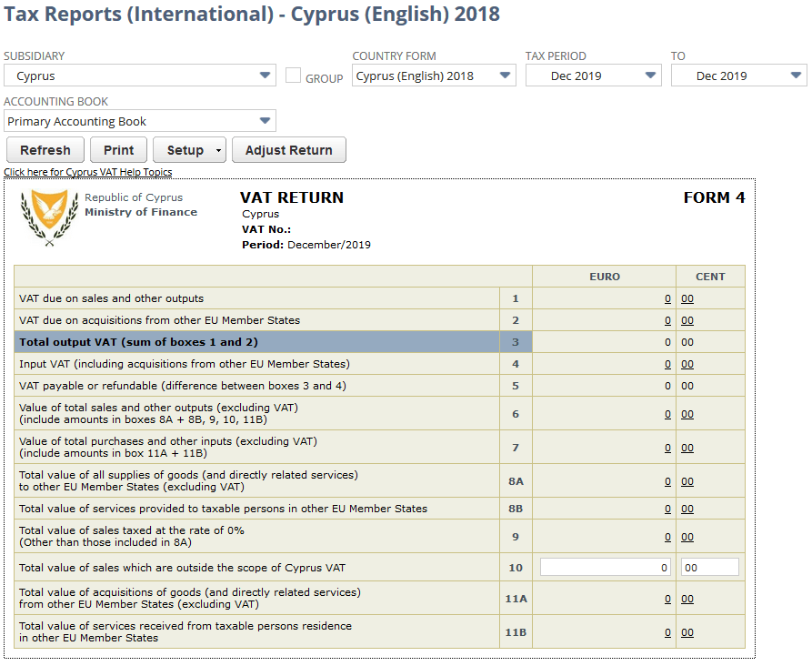Click the Refresh button

click(45, 150)
